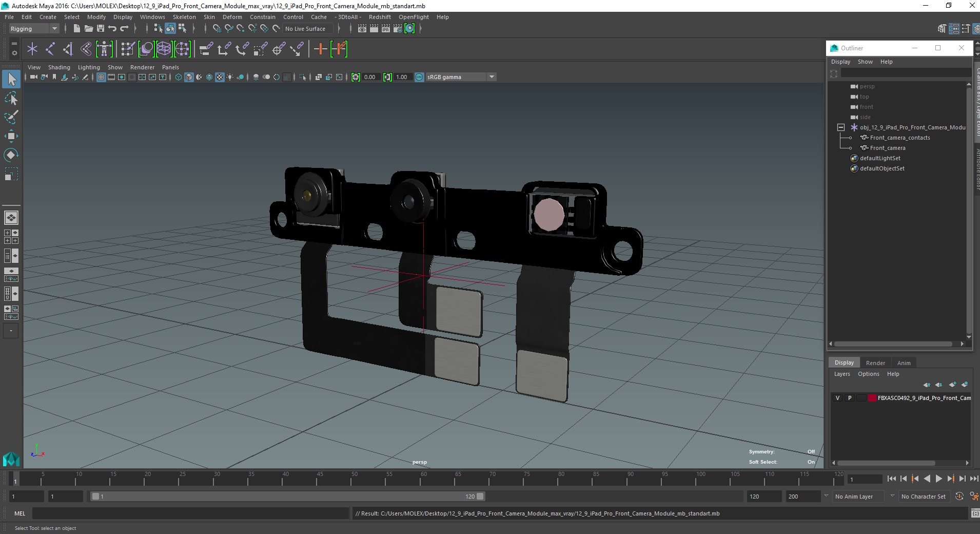
Task: Choose the Move tool in toolbox
Action: coord(11,136)
